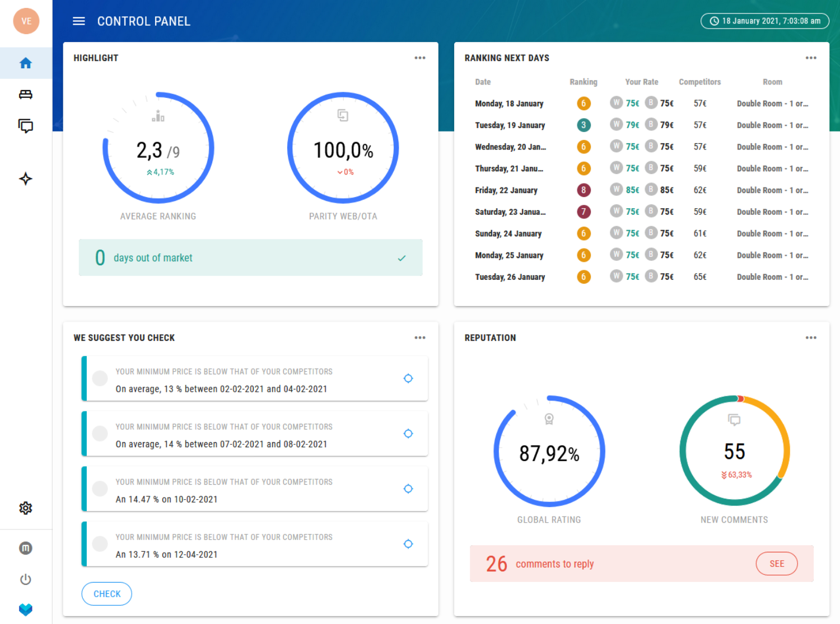The height and width of the screenshot is (624, 840).
Task: Click the award ribbon icon in Global Rating
Action: tap(549, 419)
